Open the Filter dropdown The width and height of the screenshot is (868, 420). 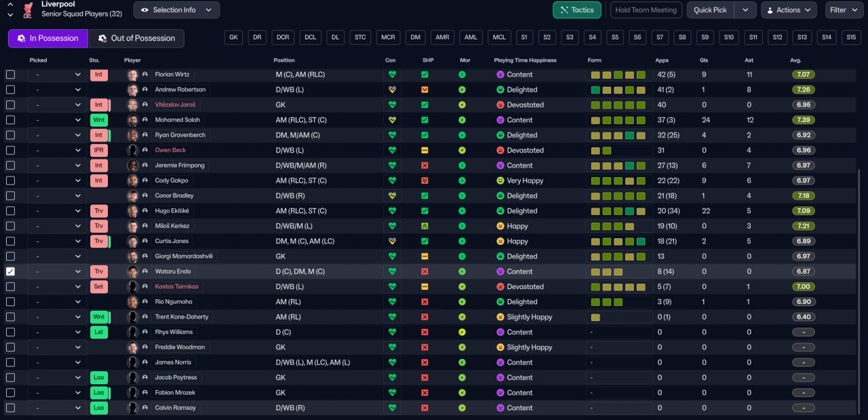[844, 10]
